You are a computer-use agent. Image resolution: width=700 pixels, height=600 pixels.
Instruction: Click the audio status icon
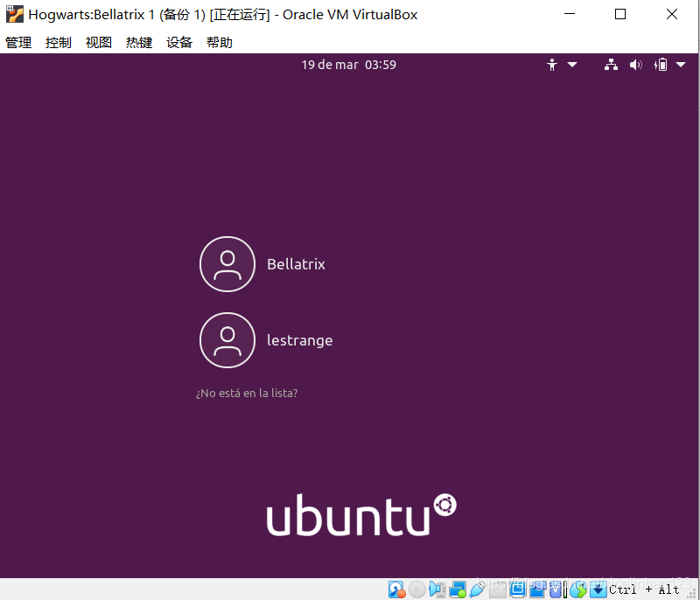[x=437, y=590]
